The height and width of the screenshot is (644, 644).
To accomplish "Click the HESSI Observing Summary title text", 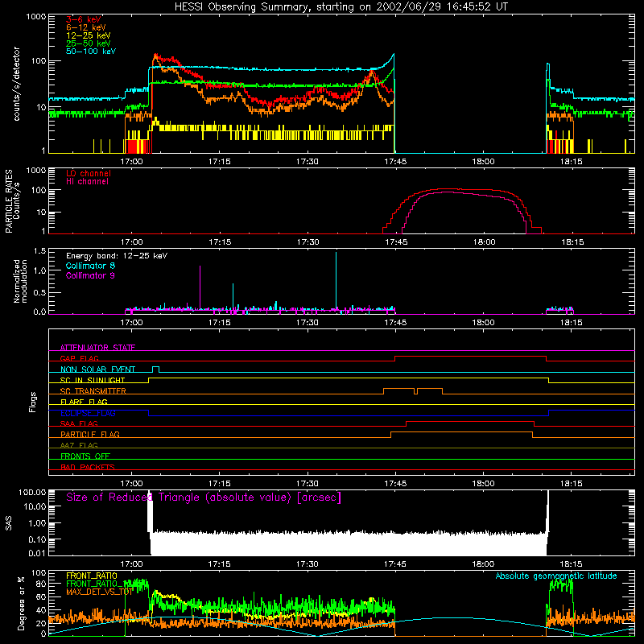I will pyautogui.click(x=341, y=7).
